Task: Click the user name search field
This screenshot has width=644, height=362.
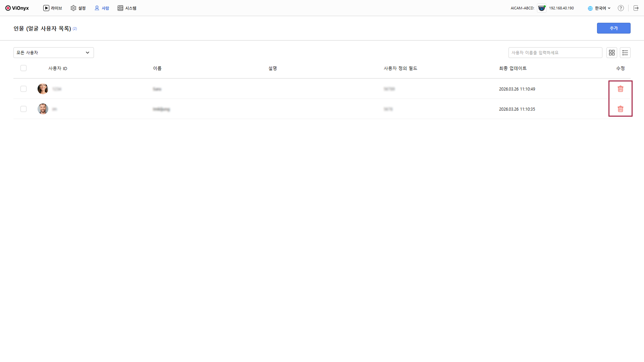Action: click(x=555, y=53)
